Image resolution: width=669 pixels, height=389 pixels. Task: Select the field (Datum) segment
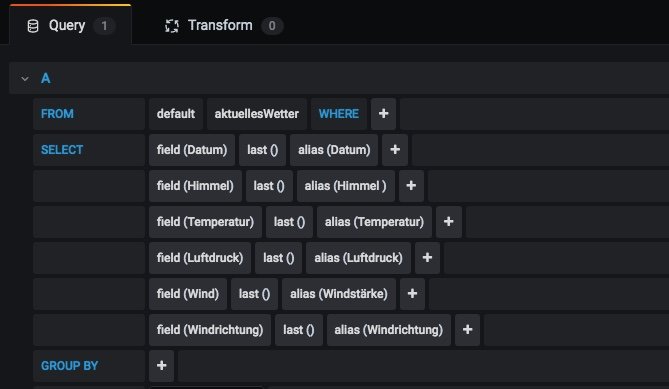[192, 150]
